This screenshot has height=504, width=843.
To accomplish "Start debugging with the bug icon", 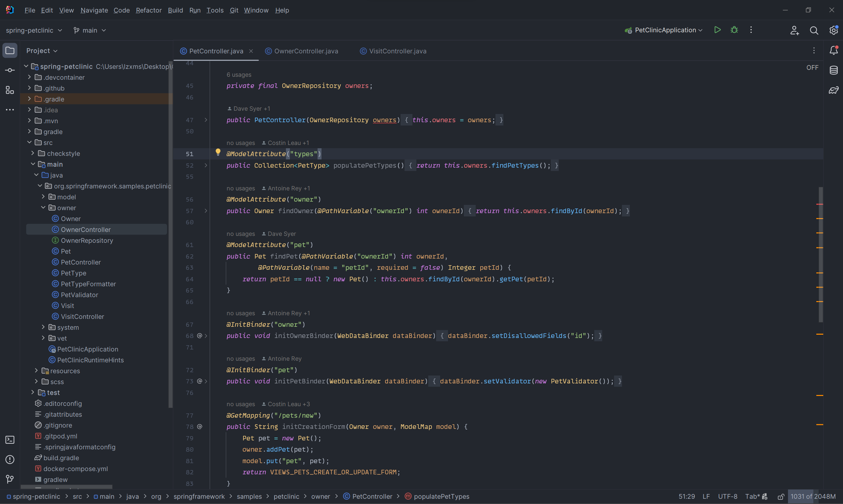I will [x=734, y=30].
